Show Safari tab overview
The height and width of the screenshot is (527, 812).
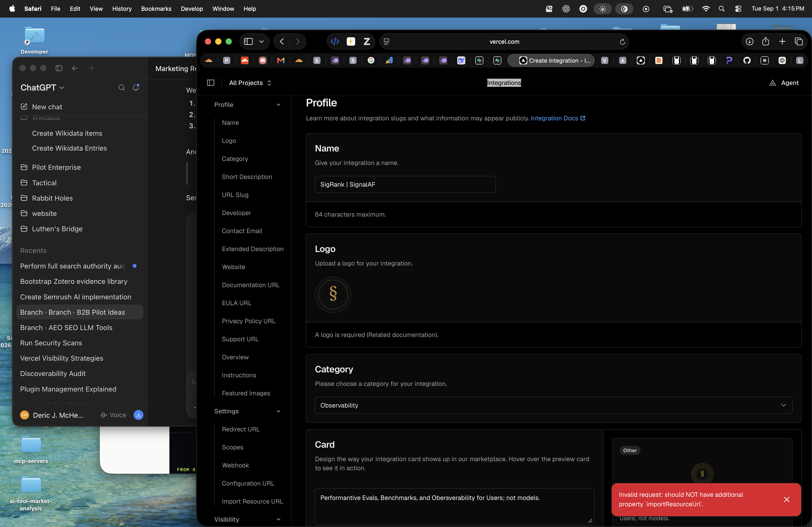pyautogui.click(x=799, y=41)
